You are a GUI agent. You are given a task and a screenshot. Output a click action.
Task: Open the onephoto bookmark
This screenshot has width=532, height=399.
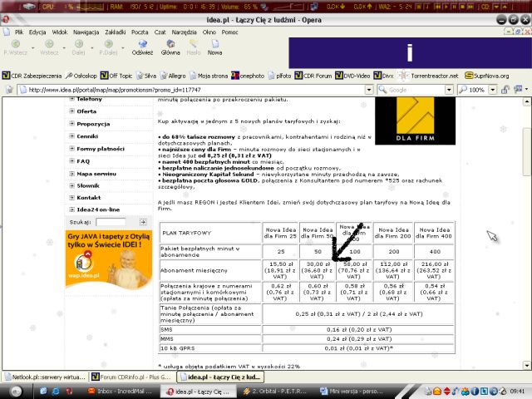[x=248, y=76]
